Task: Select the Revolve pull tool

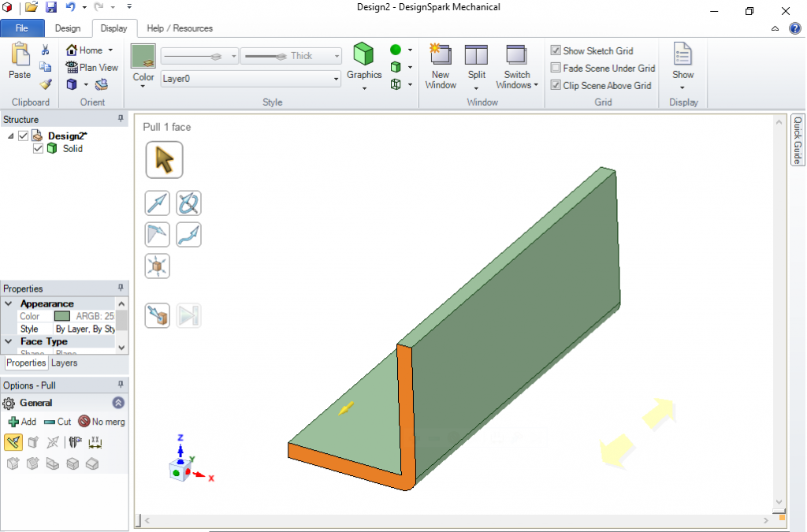Action: (x=188, y=203)
